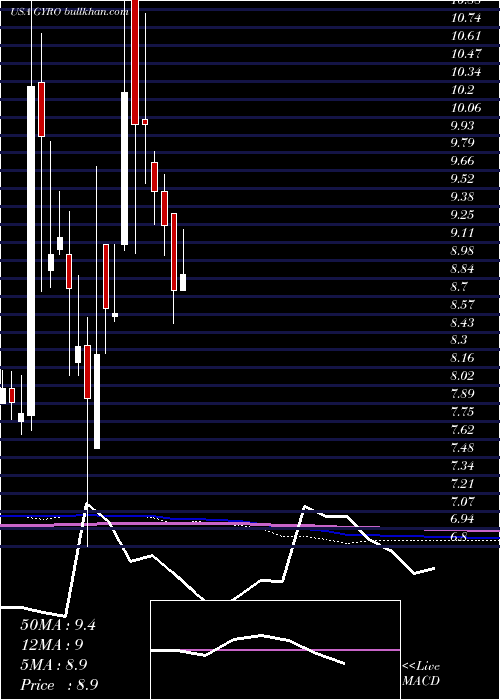Screen dimensions: 500x700
Task: Select the 7.34 price axis label
Action: [462, 466]
